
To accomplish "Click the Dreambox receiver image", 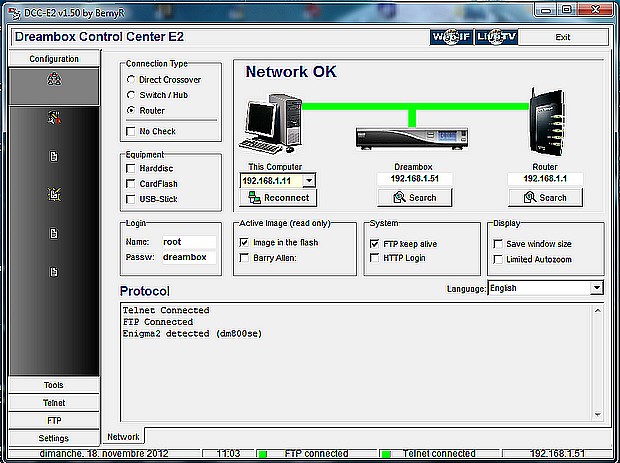I will pos(410,138).
